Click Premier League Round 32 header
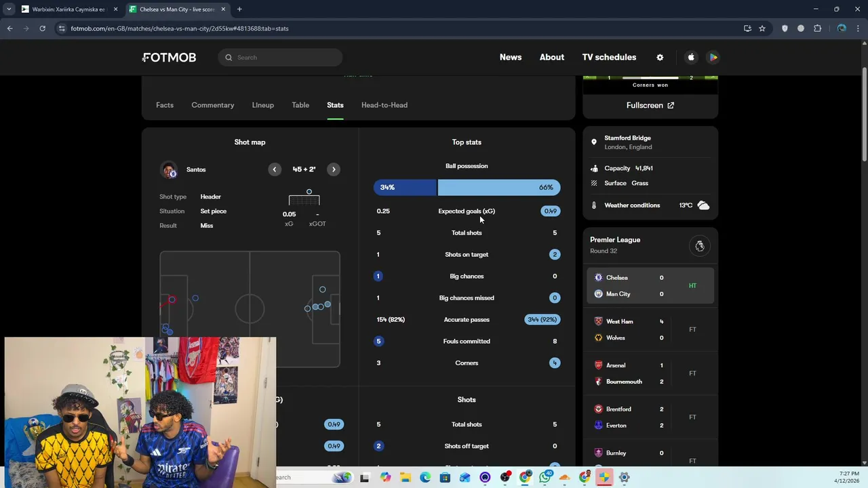Screen dimensions: 868x488 pos(650,245)
